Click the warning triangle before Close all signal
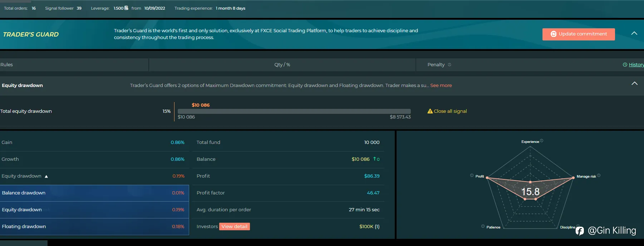Screen dimensions: 644x246 [x=430, y=111]
